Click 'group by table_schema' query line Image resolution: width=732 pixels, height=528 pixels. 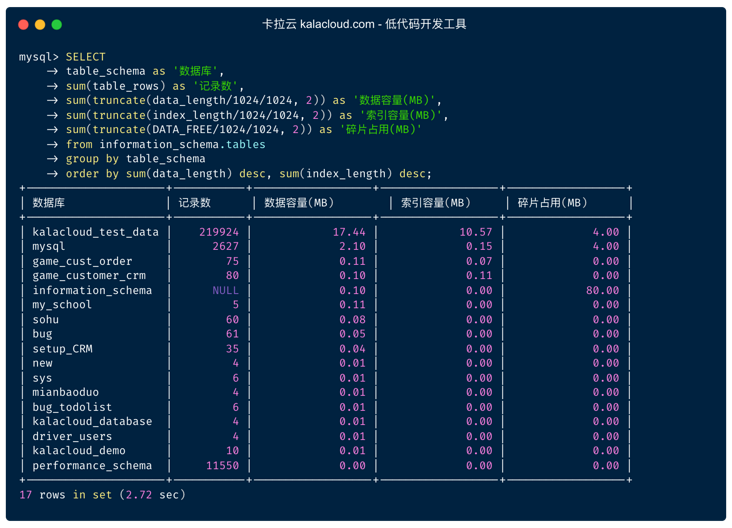pos(135,159)
